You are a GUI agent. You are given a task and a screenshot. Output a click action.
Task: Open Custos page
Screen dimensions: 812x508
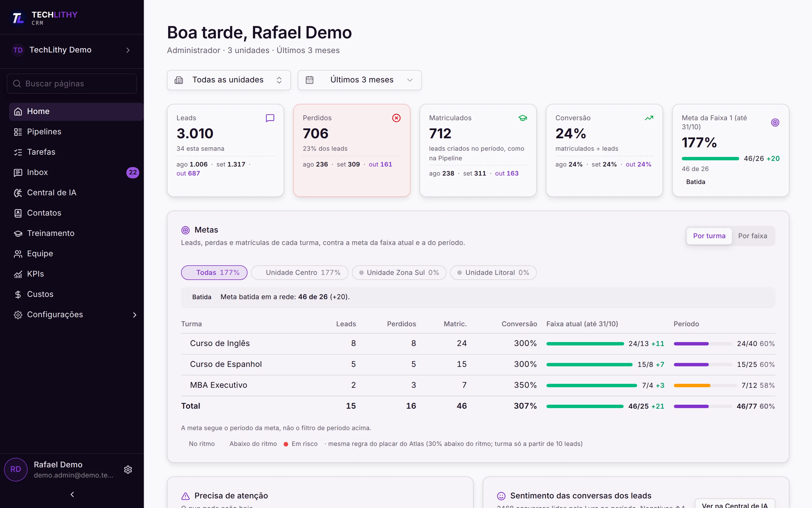click(76, 294)
